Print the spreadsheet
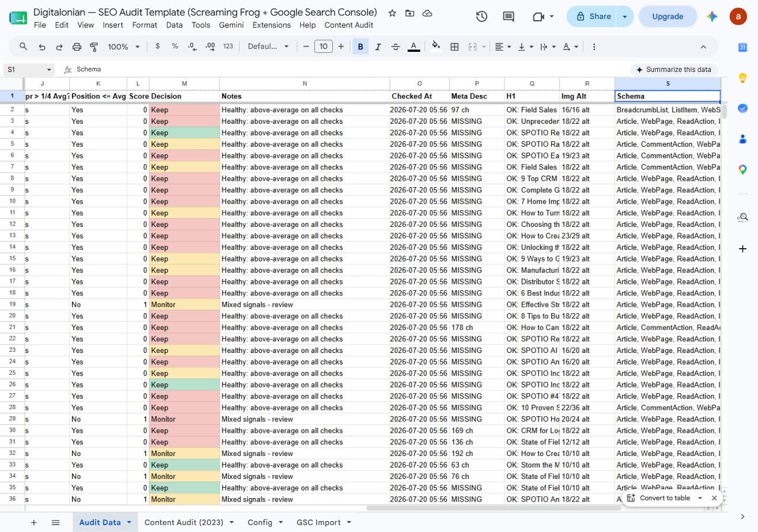This screenshot has height=532, width=758. point(77,47)
